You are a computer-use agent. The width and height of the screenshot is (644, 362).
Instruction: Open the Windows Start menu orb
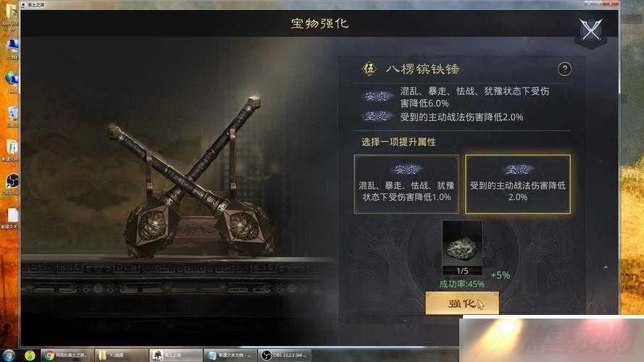[9, 355]
